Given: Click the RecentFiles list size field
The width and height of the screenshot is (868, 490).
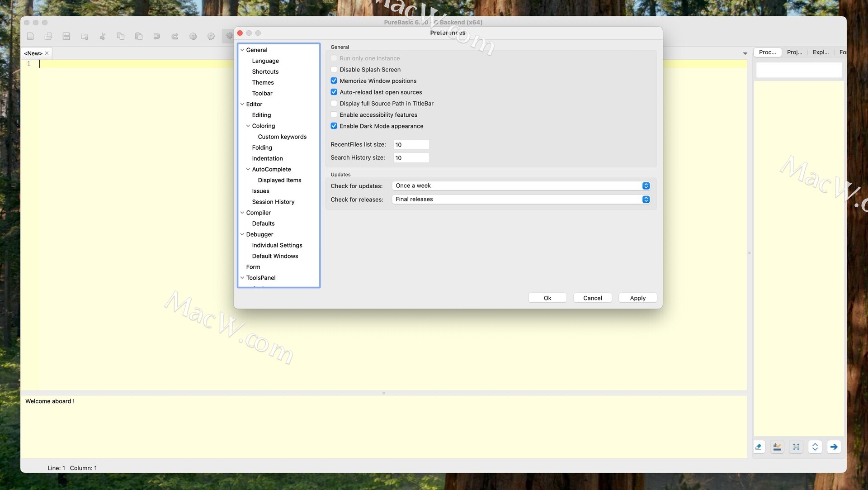Looking at the screenshot, I should point(411,145).
